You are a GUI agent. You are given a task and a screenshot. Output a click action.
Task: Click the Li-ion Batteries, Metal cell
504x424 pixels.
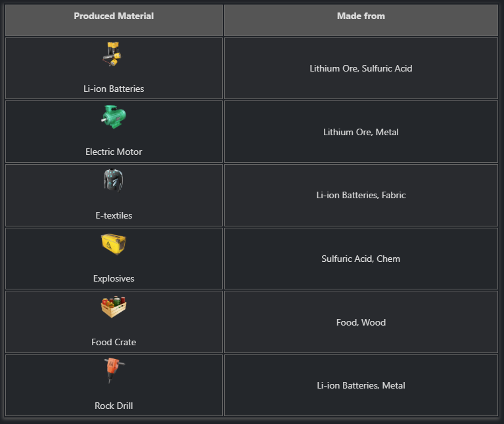pyautogui.click(x=361, y=385)
